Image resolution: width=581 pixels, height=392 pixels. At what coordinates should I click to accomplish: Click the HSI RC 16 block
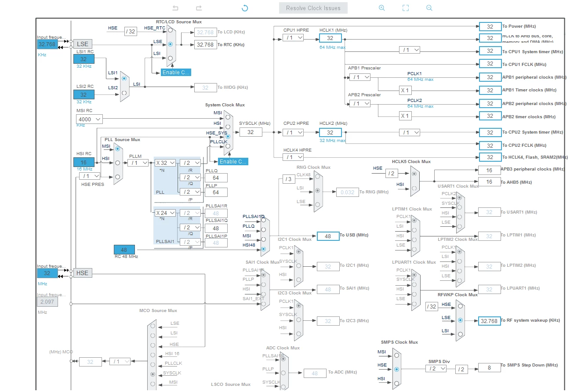point(84,162)
